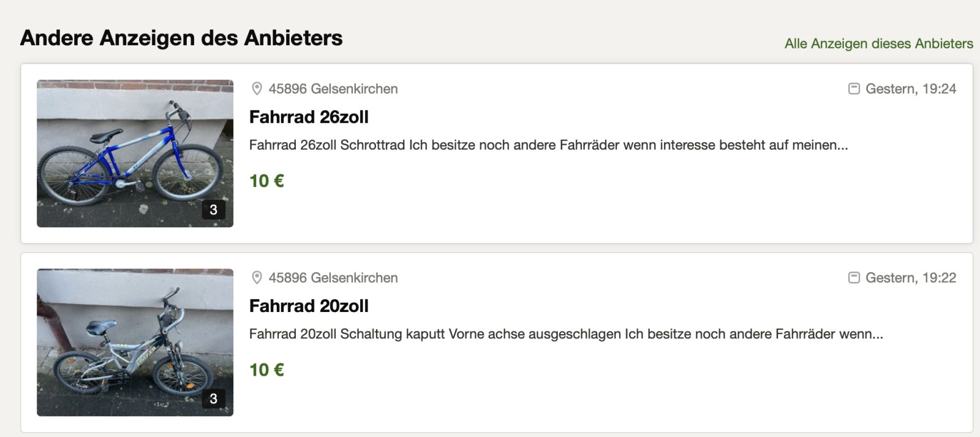Click photo count badge on blue bike image
Viewport: 980px width, 437px height.
213,210
